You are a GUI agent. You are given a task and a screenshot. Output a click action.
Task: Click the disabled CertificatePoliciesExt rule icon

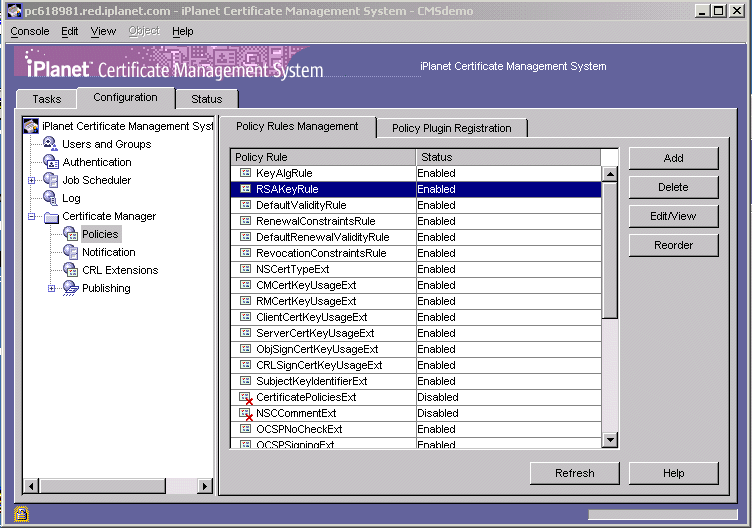click(246, 398)
